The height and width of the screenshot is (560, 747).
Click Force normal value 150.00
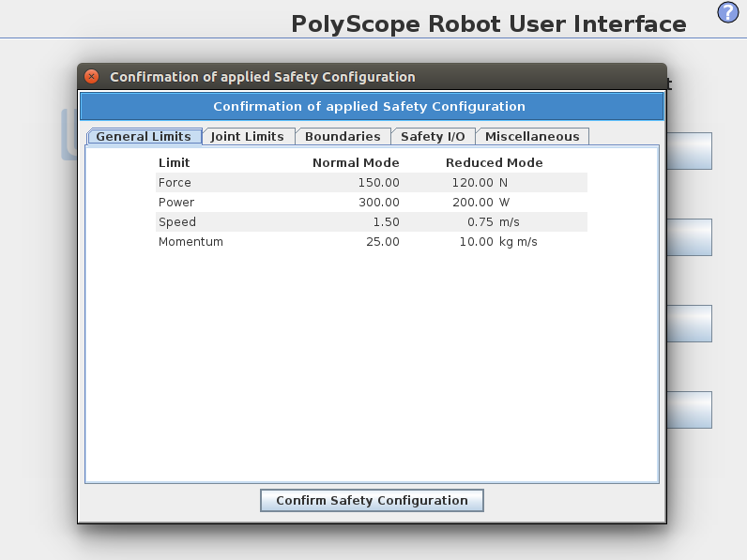pos(379,183)
